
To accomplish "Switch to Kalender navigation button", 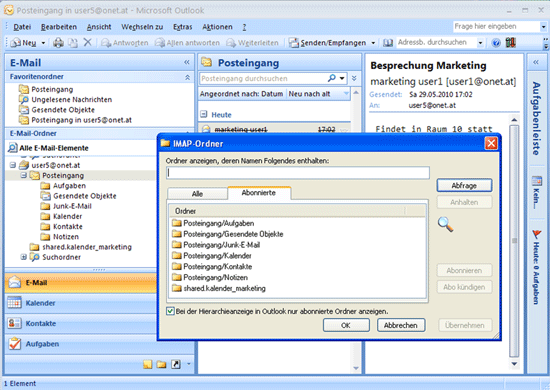I will 81,303.
